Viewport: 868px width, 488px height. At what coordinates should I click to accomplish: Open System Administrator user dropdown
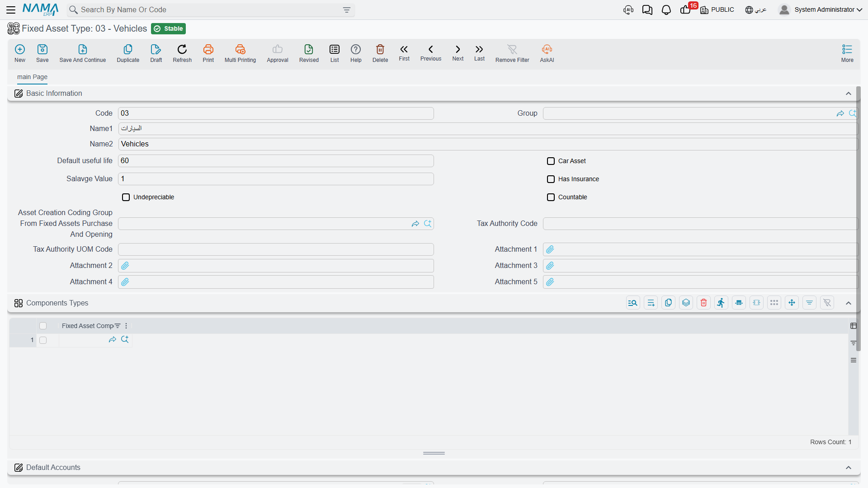[821, 9]
